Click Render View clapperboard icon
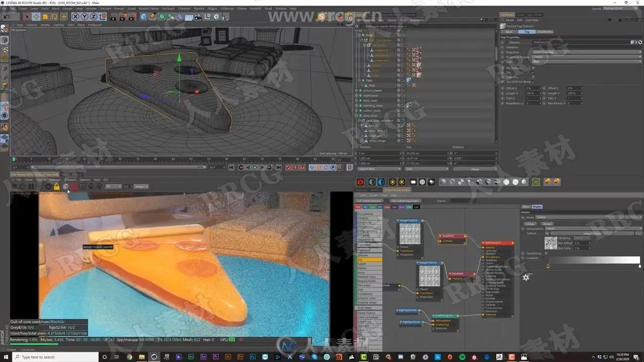Image resolution: width=644 pixels, height=362 pixels. 114,17
